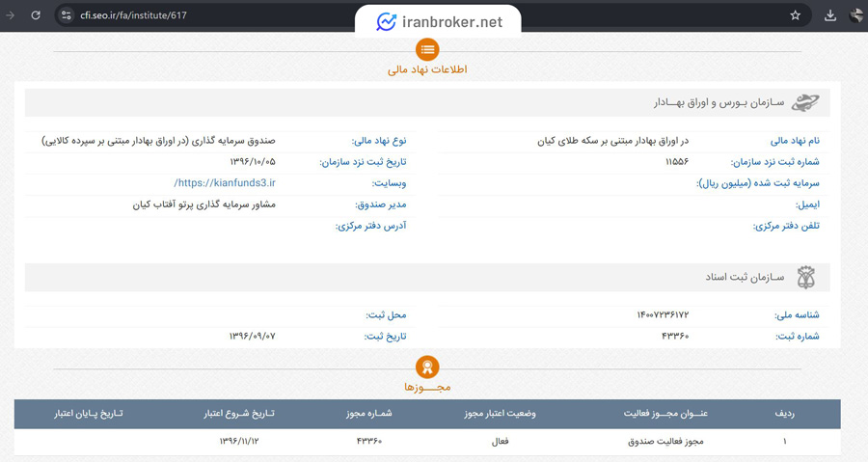Click the date value ۱۳۹۶/۰۹/۰۷

(x=253, y=337)
